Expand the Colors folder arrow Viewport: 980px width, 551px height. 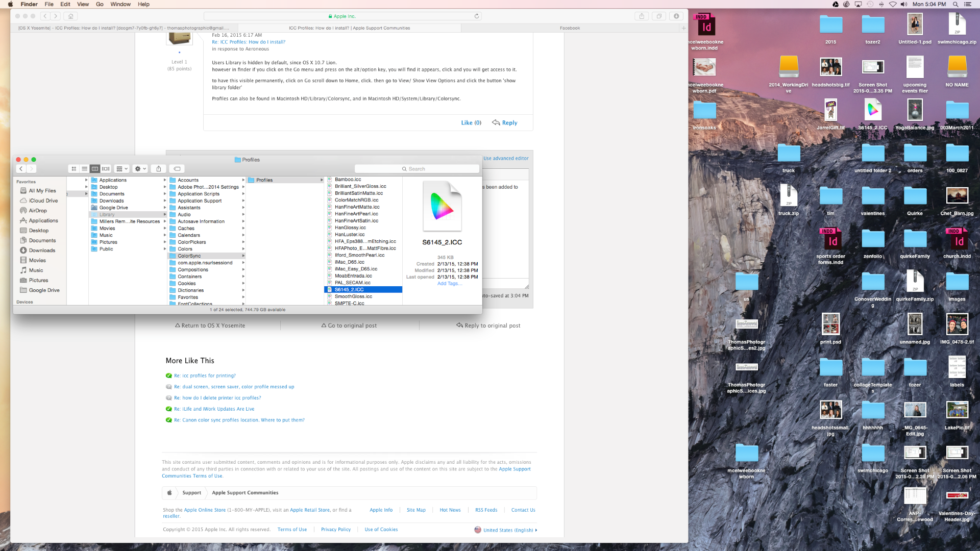243,249
